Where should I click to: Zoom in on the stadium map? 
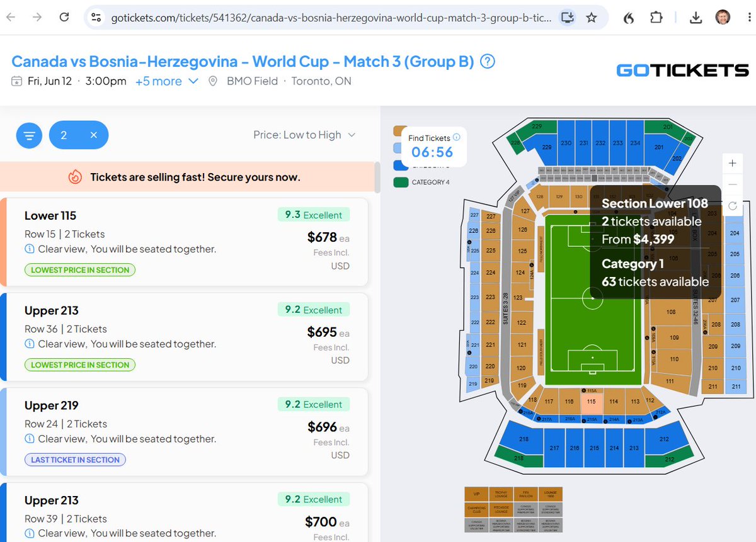pos(732,164)
